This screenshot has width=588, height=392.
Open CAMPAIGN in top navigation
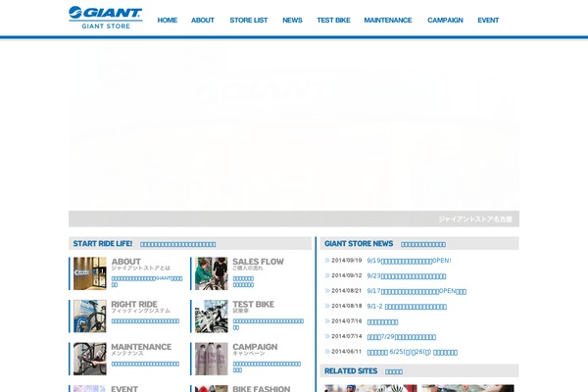[x=445, y=21]
